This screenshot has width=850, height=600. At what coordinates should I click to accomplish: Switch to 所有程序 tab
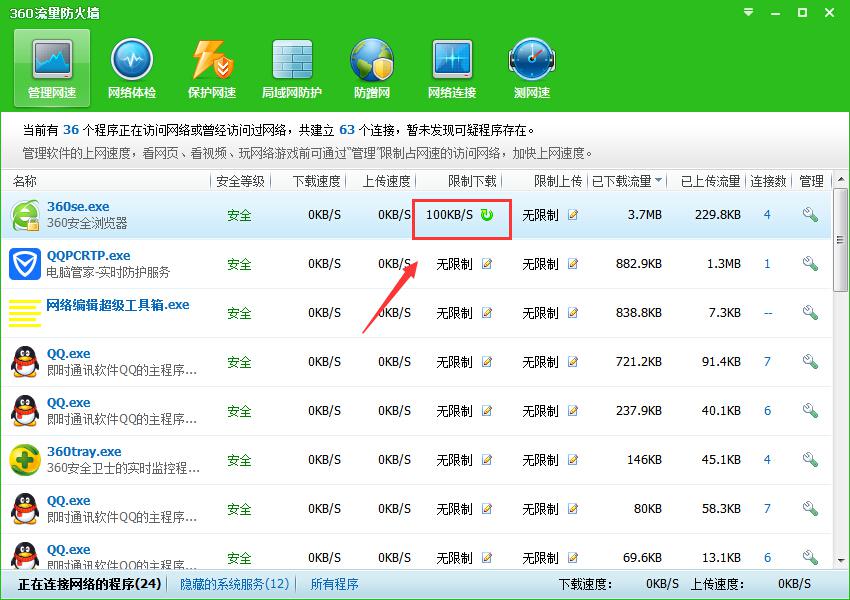(334, 584)
